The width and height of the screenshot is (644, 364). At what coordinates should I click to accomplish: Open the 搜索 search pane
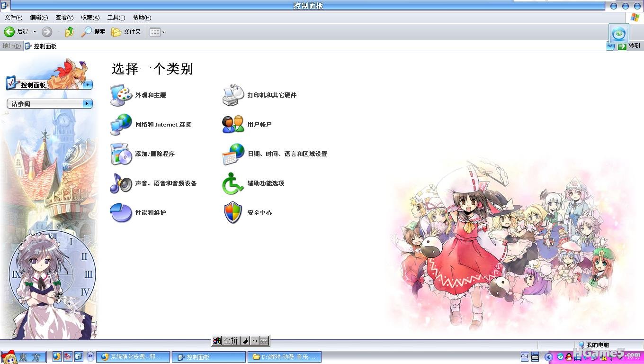[93, 32]
